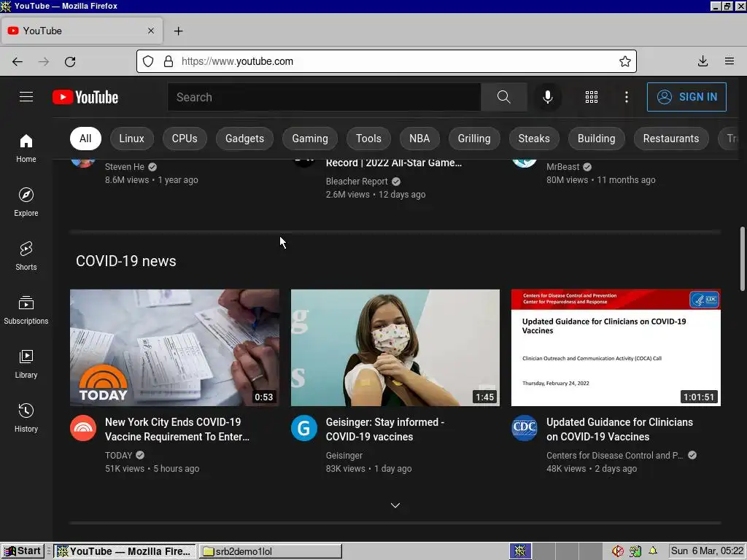Select the Steaks filter chip

(x=533, y=139)
